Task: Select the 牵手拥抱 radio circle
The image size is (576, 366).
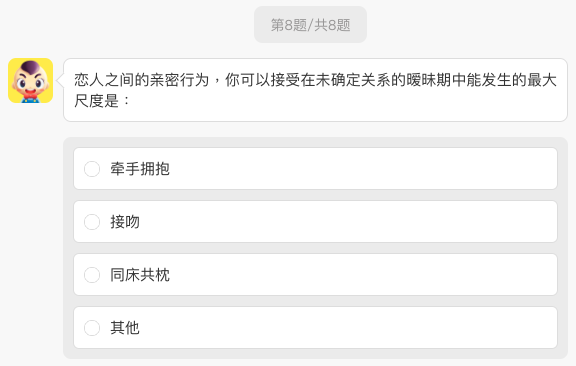Action: 92,169
